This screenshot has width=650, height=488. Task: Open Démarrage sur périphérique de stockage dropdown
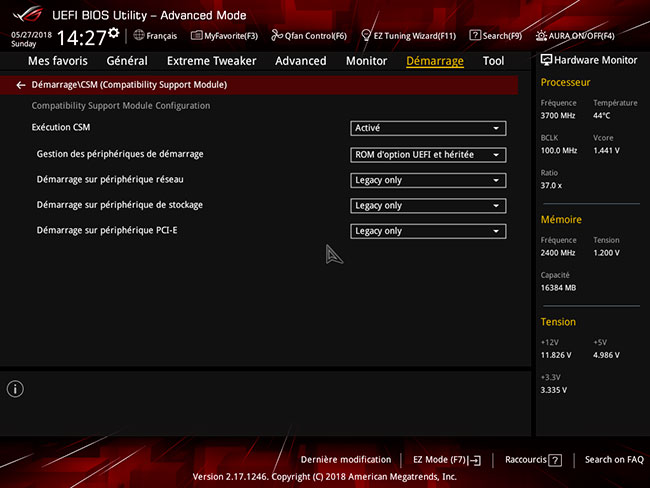pos(428,206)
